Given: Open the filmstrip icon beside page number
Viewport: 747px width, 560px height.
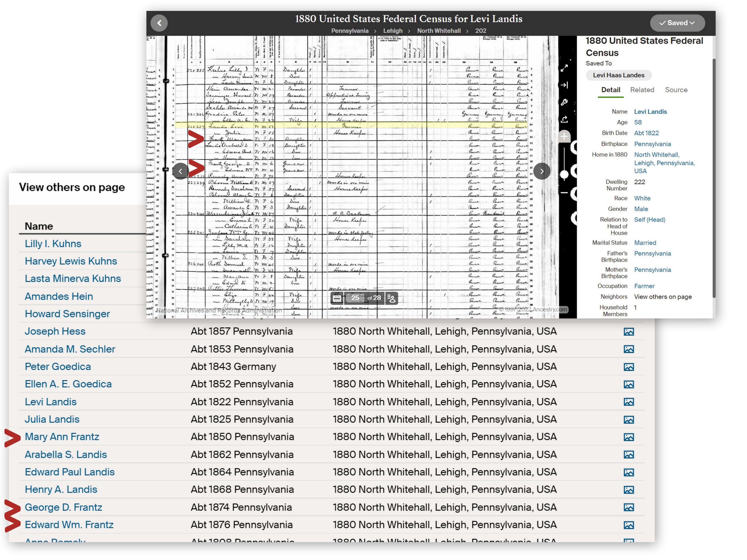Looking at the screenshot, I should [x=337, y=298].
